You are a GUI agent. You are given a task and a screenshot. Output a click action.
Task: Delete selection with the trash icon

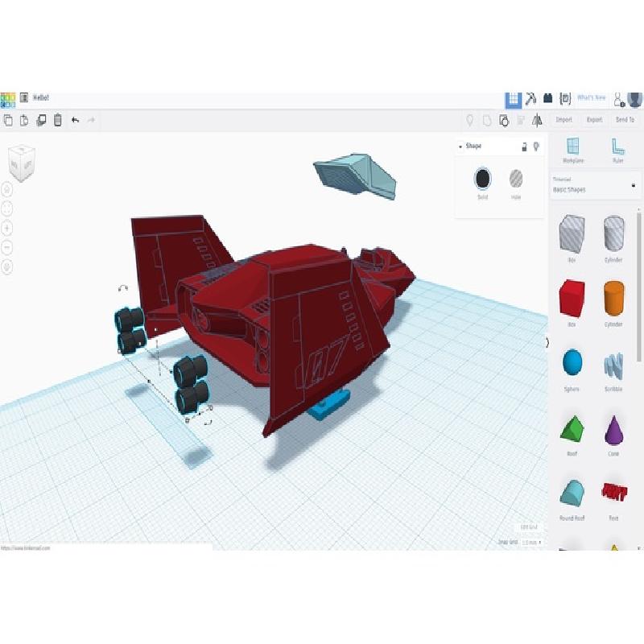click(x=58, y=119)
